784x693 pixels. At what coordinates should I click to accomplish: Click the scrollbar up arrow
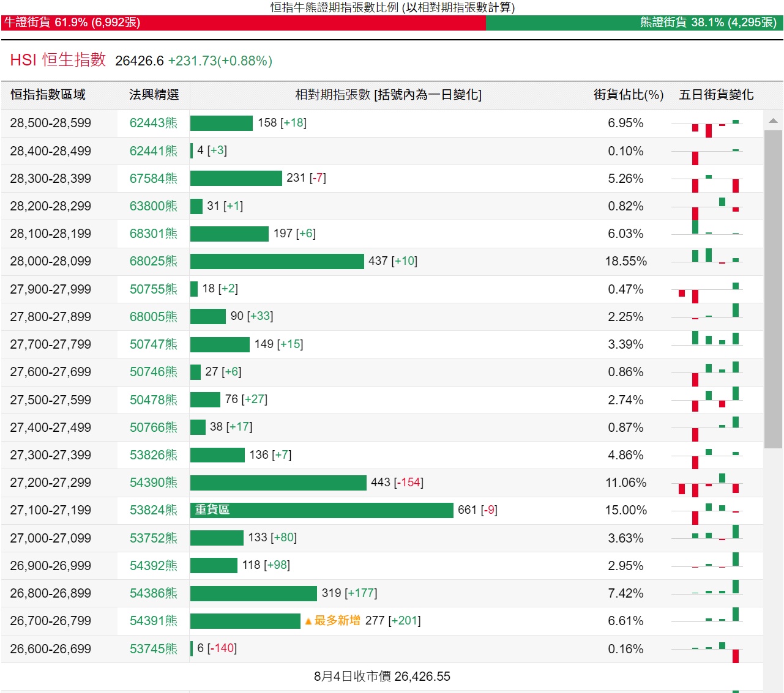(x=773, y=120)
